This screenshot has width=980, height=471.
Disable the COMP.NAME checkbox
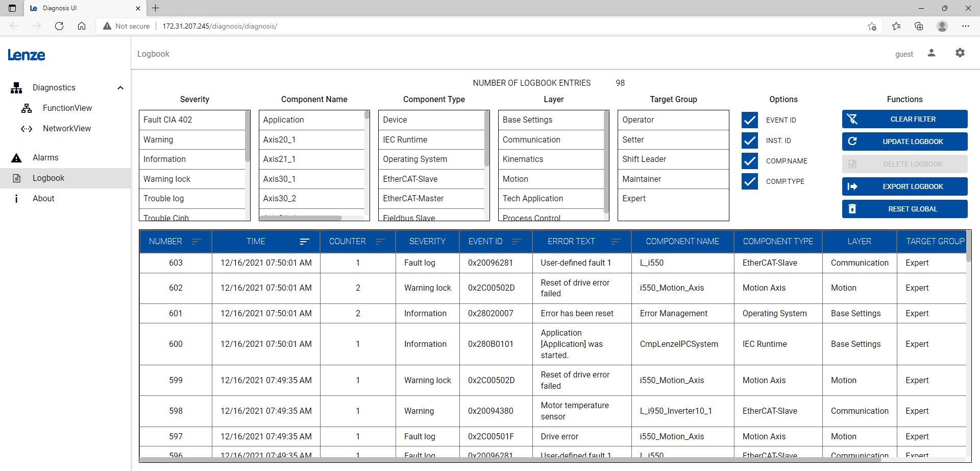[749, 161]
